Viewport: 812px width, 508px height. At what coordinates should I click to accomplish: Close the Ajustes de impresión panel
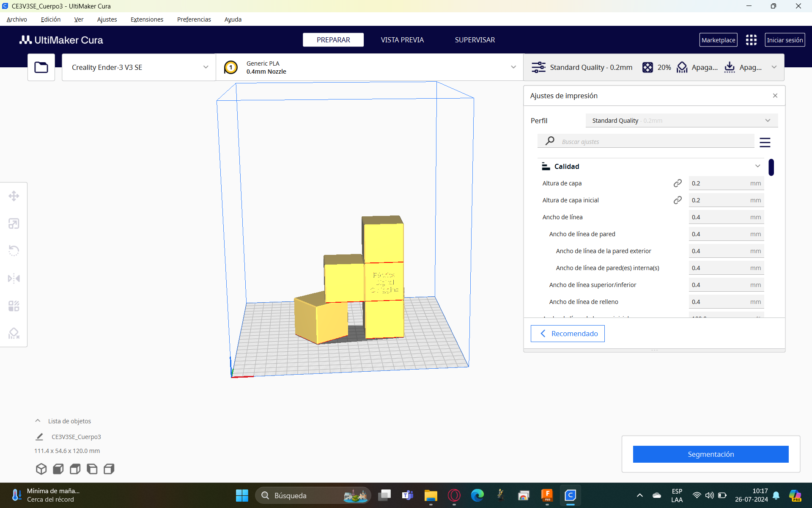point(775,96)
